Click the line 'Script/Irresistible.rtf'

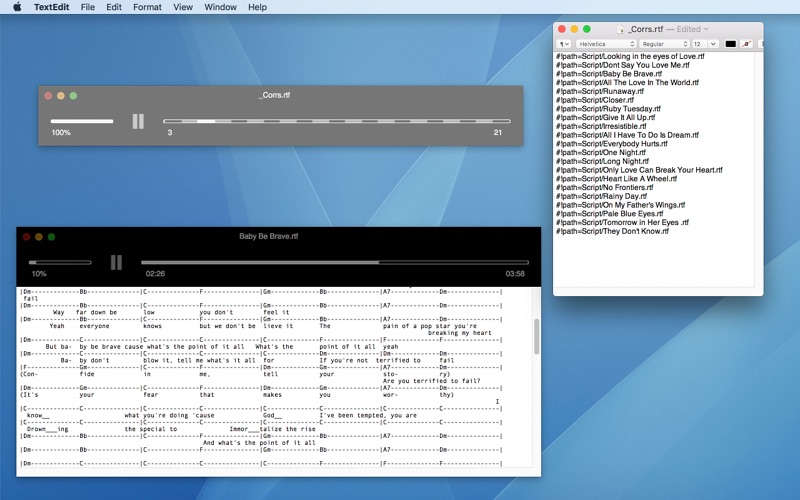tap(601, 126)
